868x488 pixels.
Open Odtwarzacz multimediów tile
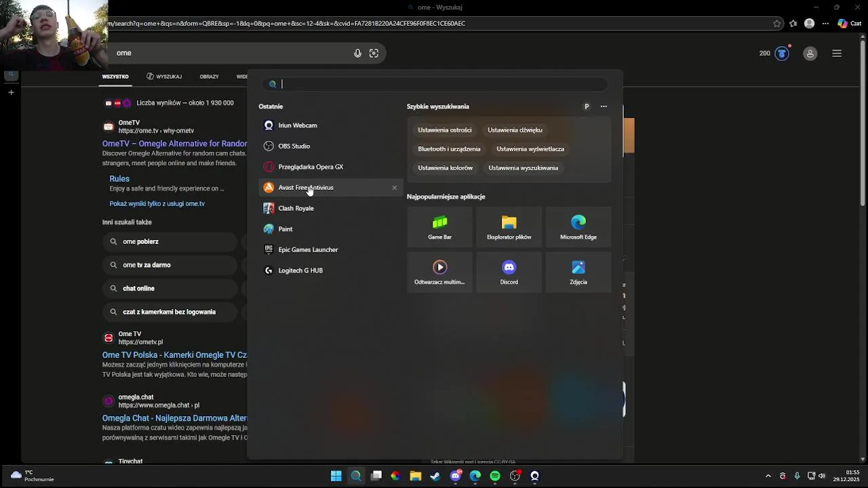439,272
